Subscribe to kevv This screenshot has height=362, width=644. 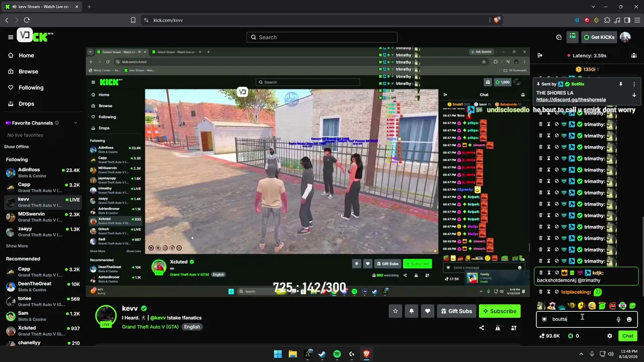[x=500, y=311]
